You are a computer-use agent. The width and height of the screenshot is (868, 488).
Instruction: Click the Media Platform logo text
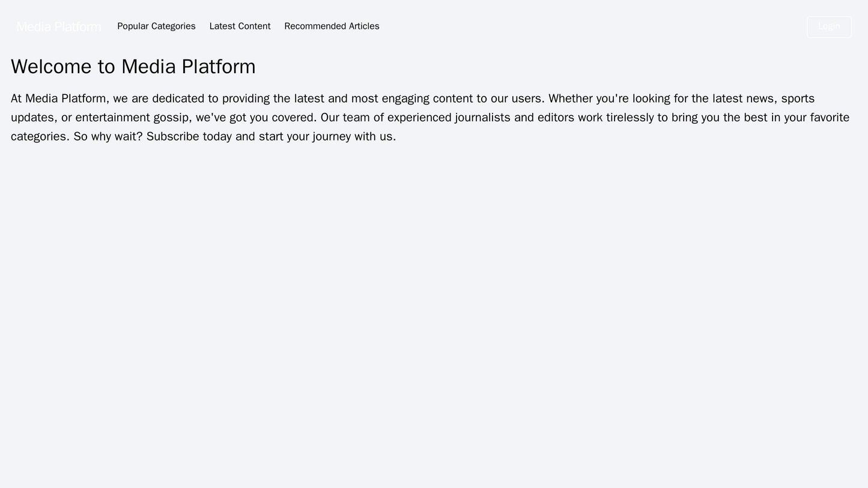tap(58, 27)
